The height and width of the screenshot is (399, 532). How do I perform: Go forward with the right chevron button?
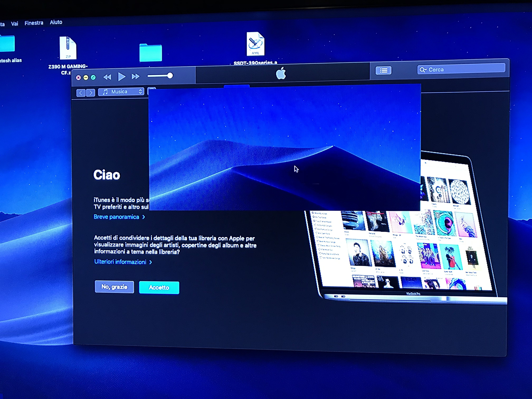point(90,93)
